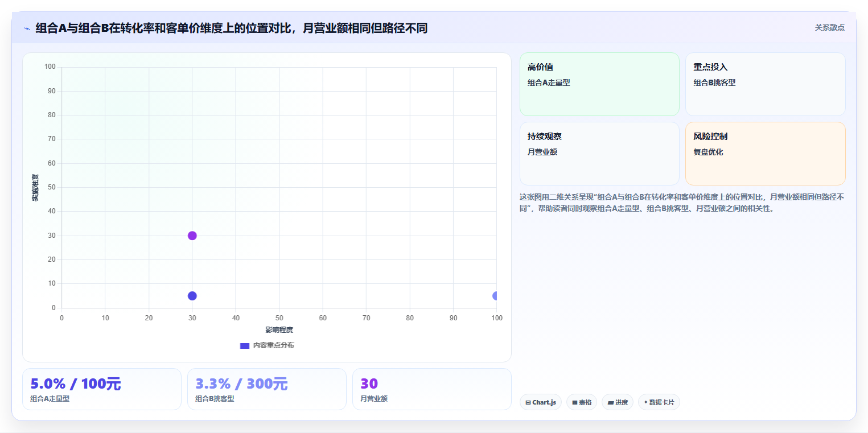
Task: Click the 影响程度 x-axis title
Action: click(279, 330)
